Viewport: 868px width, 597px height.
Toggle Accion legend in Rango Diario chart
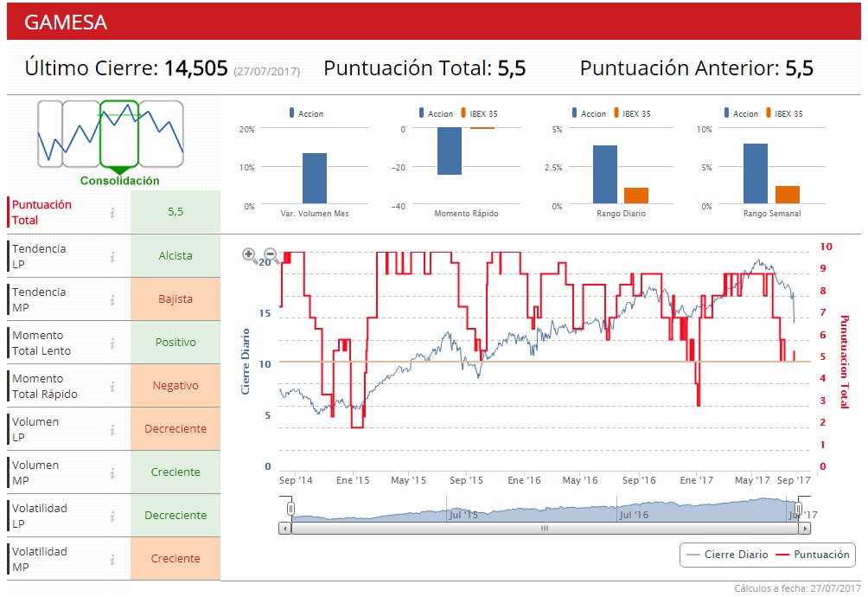coord(589,113)
